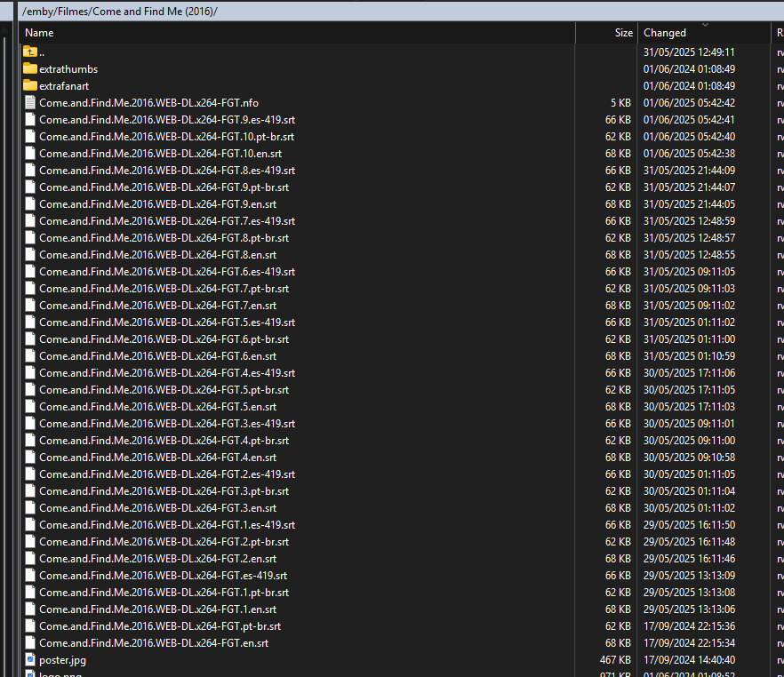Select file name FGT.1.es-419.srt

coord(167,525)
